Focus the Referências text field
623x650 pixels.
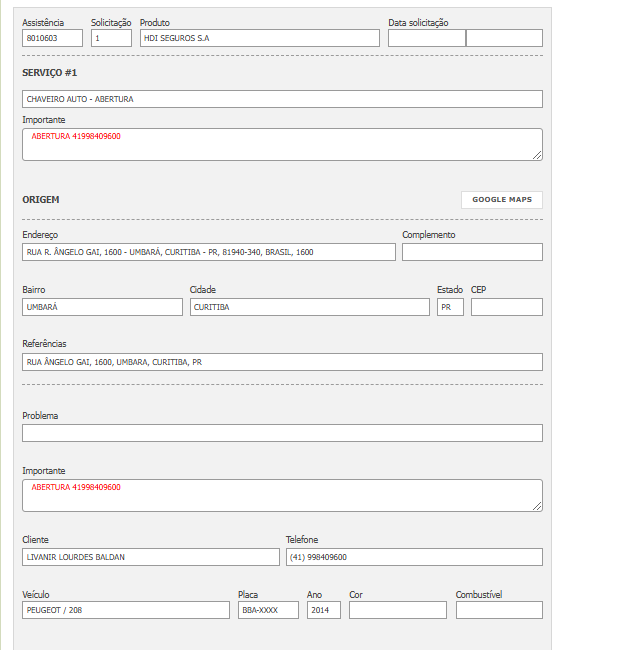point(282,362)
